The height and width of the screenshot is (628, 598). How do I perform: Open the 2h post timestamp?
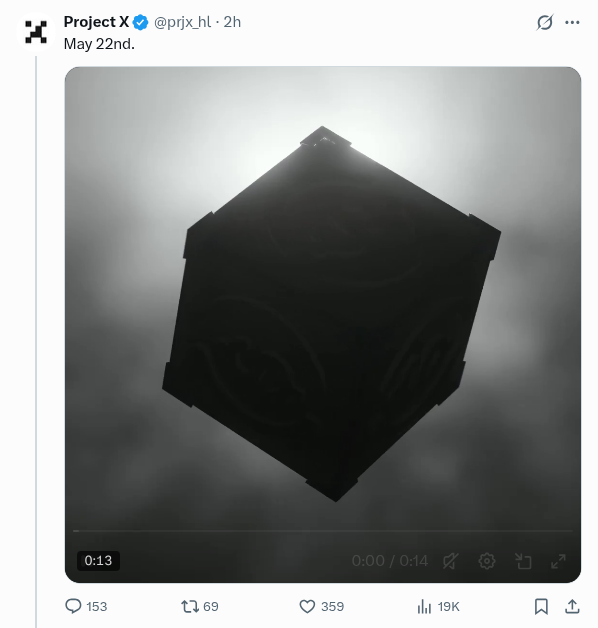click(232, 22)
